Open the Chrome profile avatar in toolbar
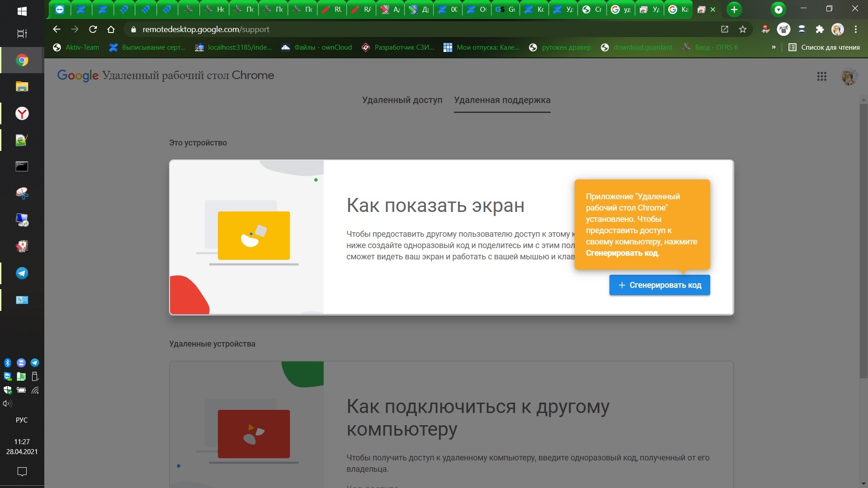 [838, 29]
